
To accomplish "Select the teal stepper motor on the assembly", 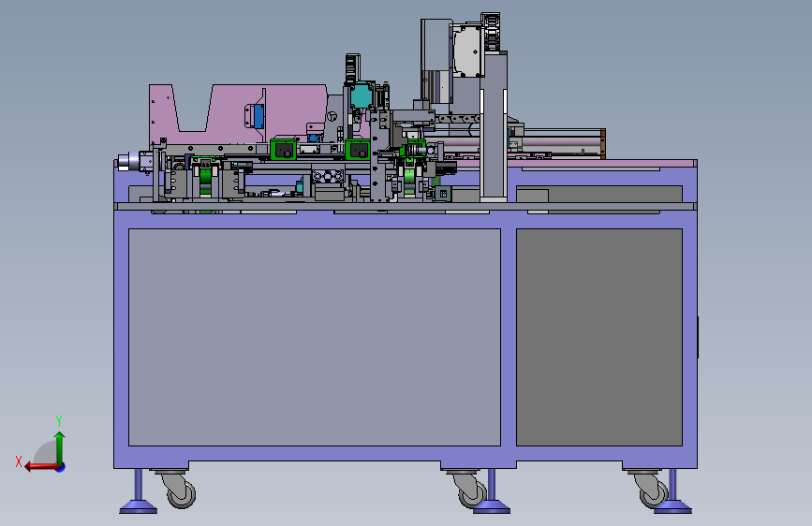I will (361, 95).
